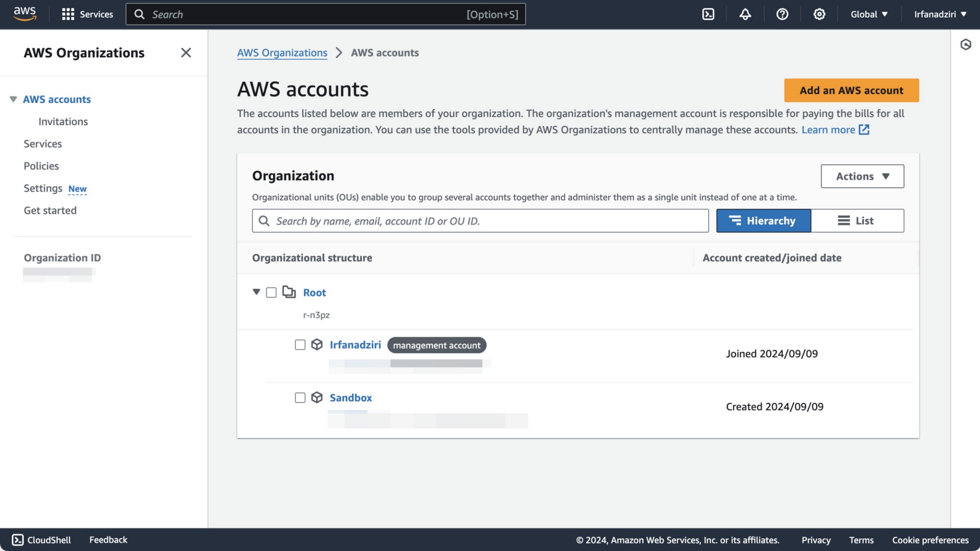Click the AWS logo in the top bar
The width and height of the screenshot is (980, 551).
[24, 14]
